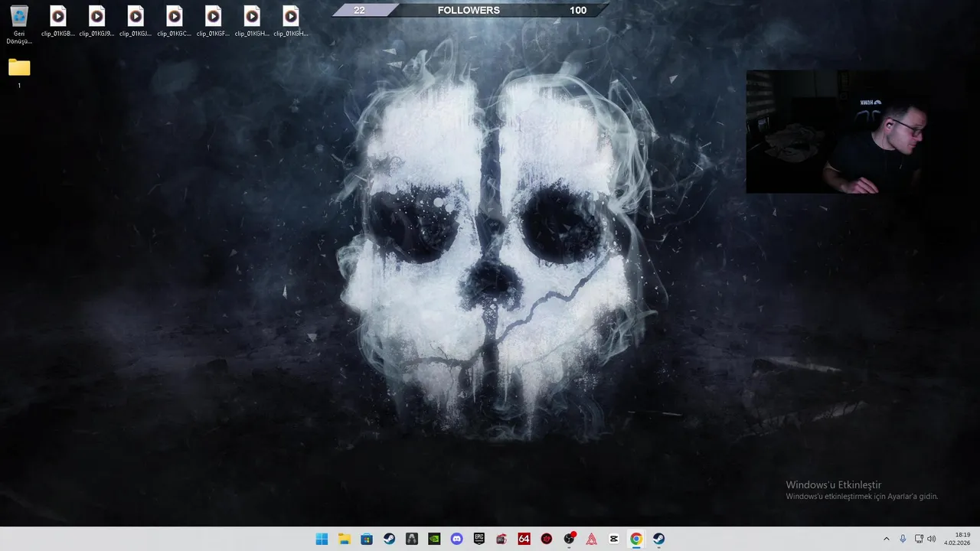Open the Geri Dönüşüm recycle bin icon

(19, 24)
